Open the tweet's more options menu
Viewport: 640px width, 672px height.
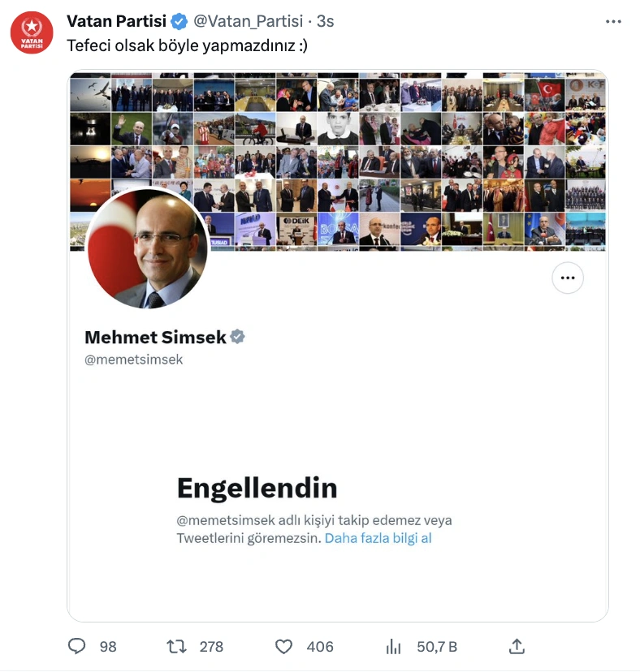[x=616, y=21]
